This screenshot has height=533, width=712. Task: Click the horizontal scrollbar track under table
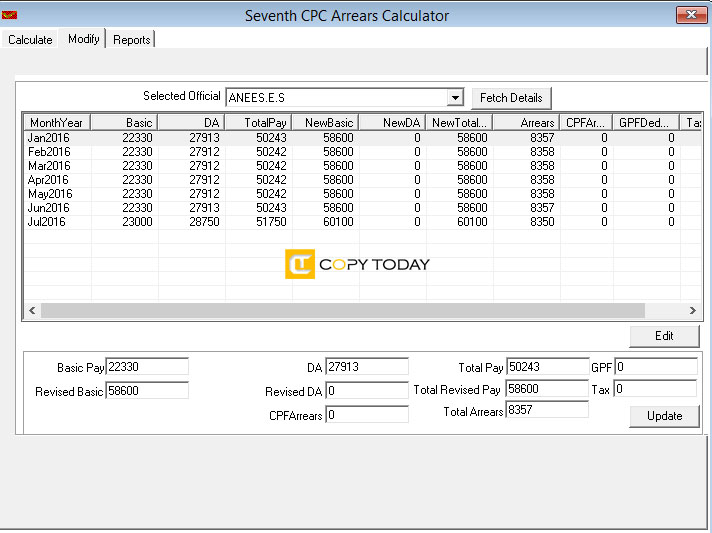click(x=343, y=311)
